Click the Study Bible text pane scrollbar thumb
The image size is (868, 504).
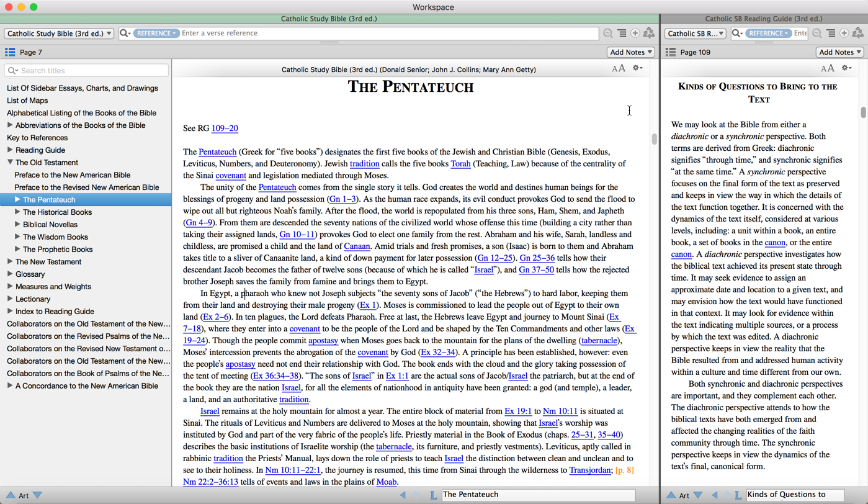(x=654, y=139)
